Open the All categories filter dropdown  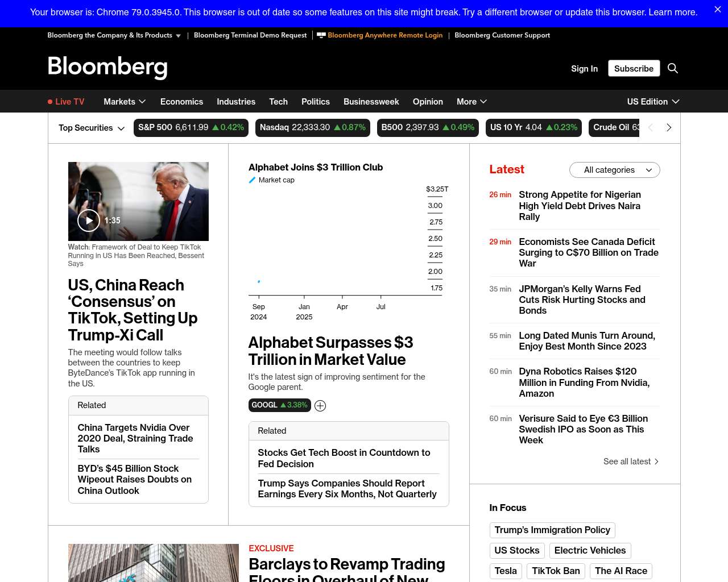pos(615,170)
